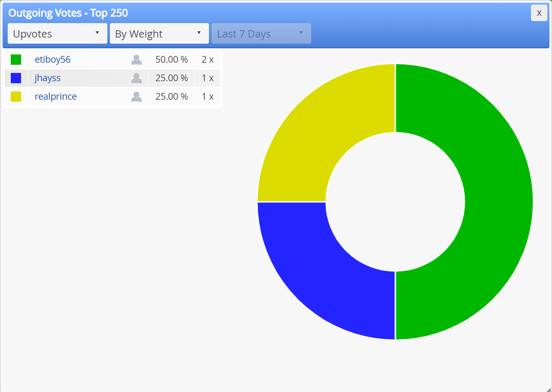
Task: Click the dialog resize grip corner
Action: (x=548, y=389)
